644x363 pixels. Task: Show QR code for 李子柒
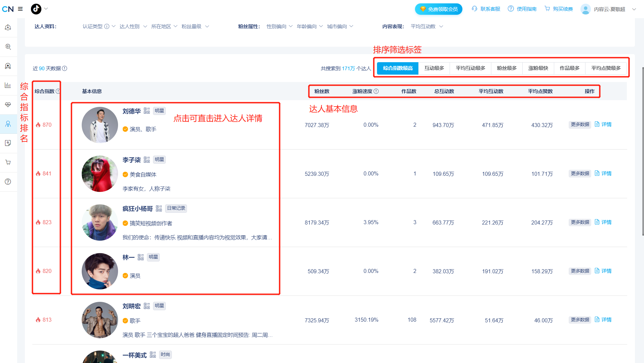[147, 160]
